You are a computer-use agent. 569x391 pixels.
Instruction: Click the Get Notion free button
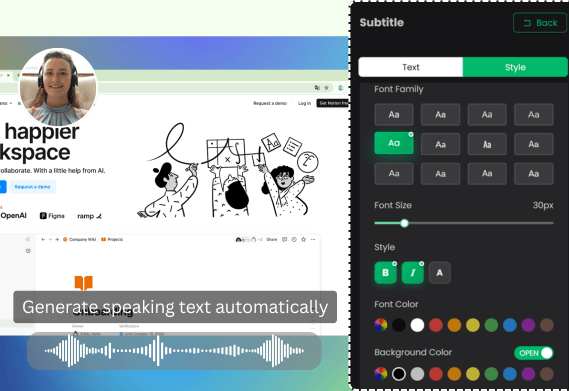point(333,103)
